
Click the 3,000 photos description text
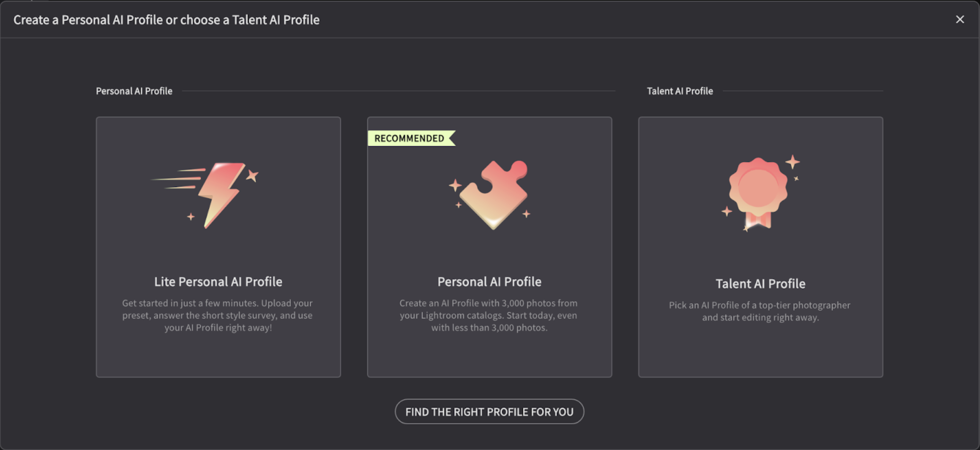[x=489, y=315]
